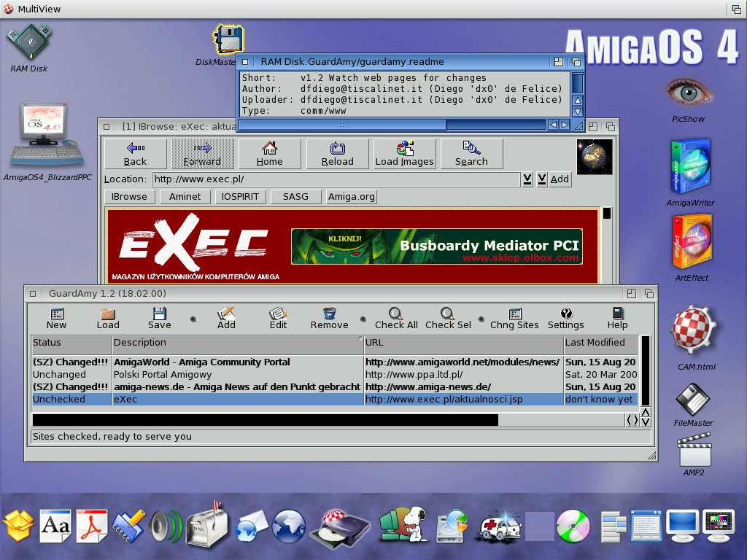Select the amiga-news.de row
This screenshot has width=747, height=560.
(335, 386)
